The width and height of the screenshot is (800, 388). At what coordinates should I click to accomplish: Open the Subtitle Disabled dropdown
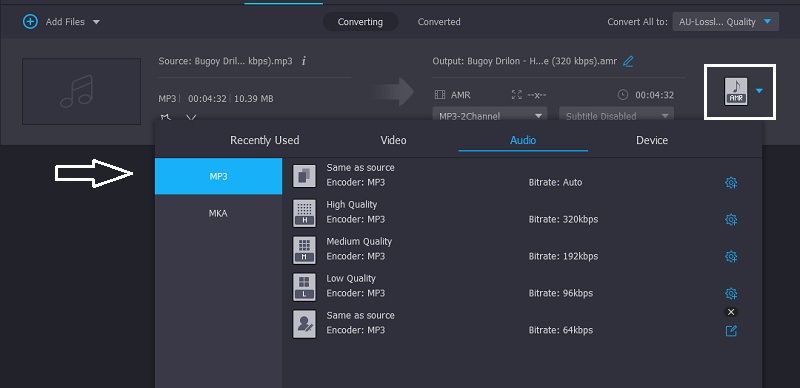(616, 116)
